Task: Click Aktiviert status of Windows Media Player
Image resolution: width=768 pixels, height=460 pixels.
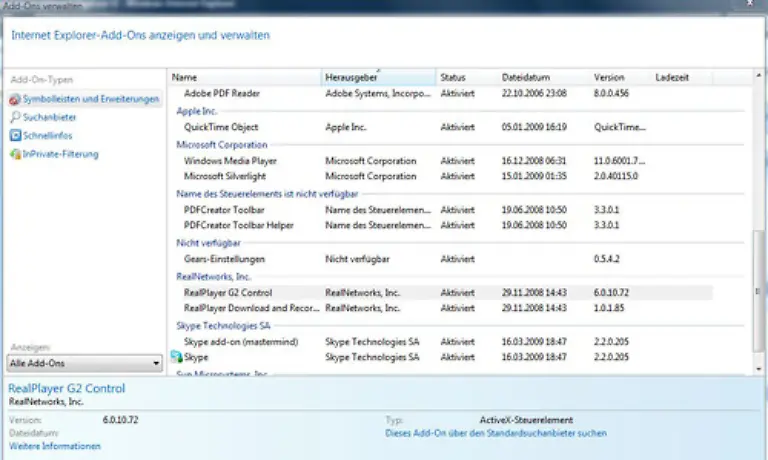Action: (457, 161)
